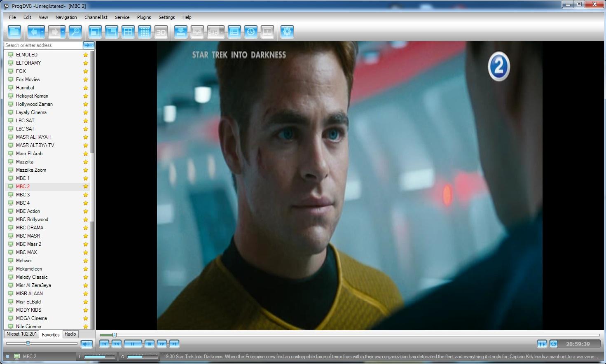
Task: Open the View menu
Action: (x=43, y=17)
